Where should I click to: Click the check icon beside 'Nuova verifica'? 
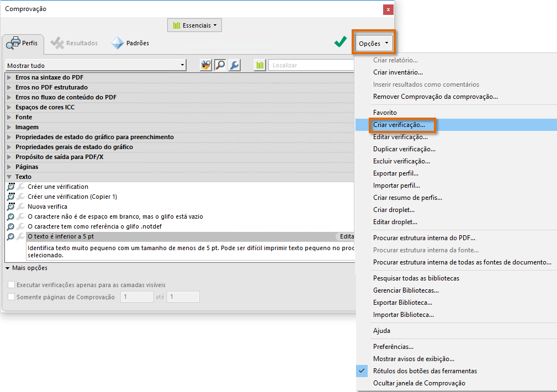pyautogui.click(x=11, y=206)
